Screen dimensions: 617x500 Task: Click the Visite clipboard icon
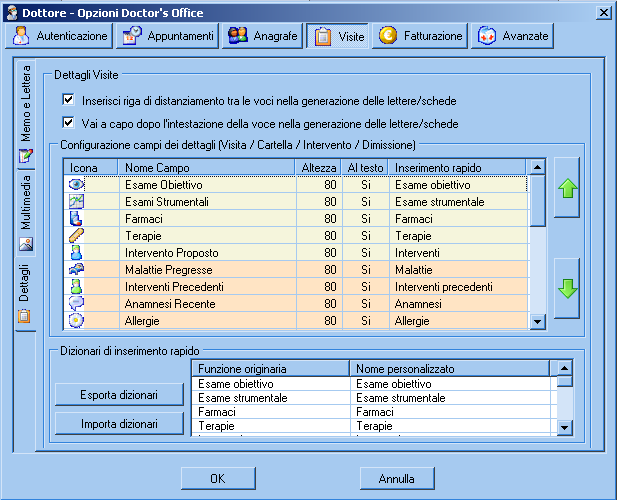323,36
